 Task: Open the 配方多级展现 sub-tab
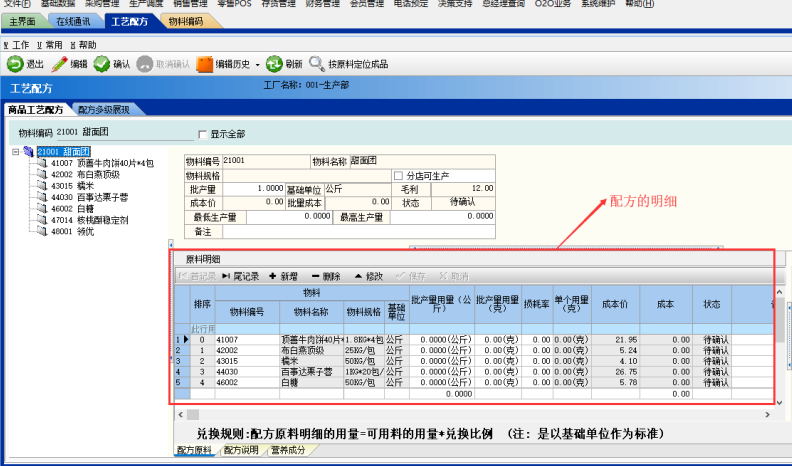tap(104, 110)
